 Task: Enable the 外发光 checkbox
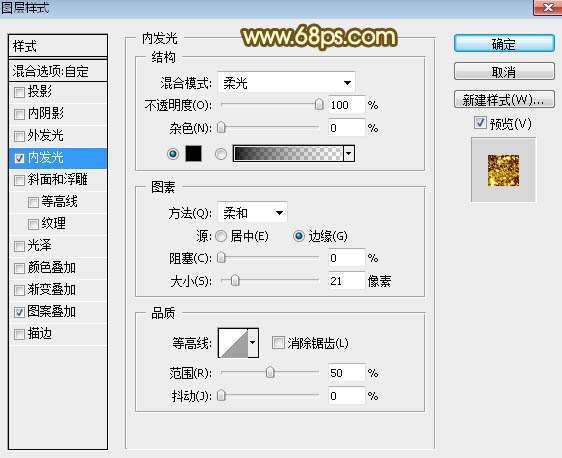pos(19,136)
